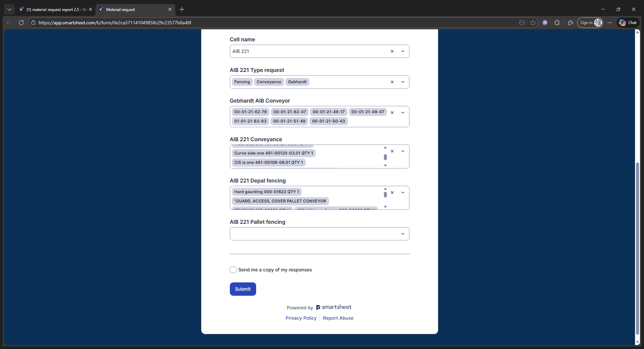Close the material request report 2.5 tab

90,9
